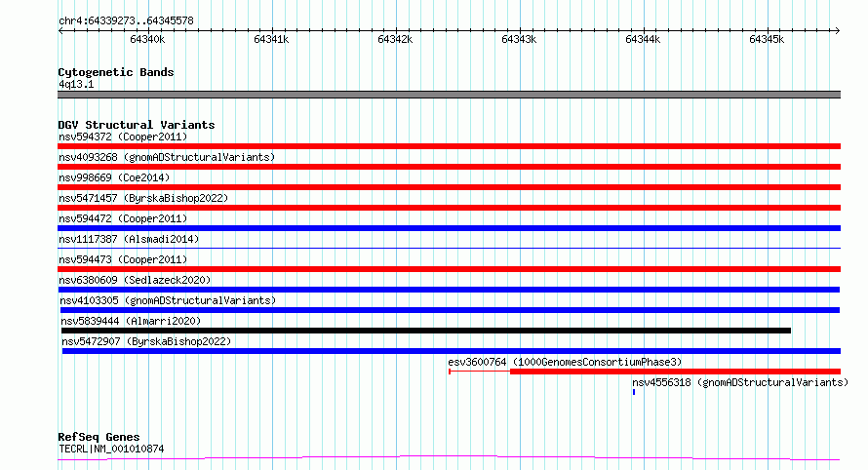Viewport: 868px width, 470px height.
Task: Click the red bar under nsv4093268
Action: point(449,167)
